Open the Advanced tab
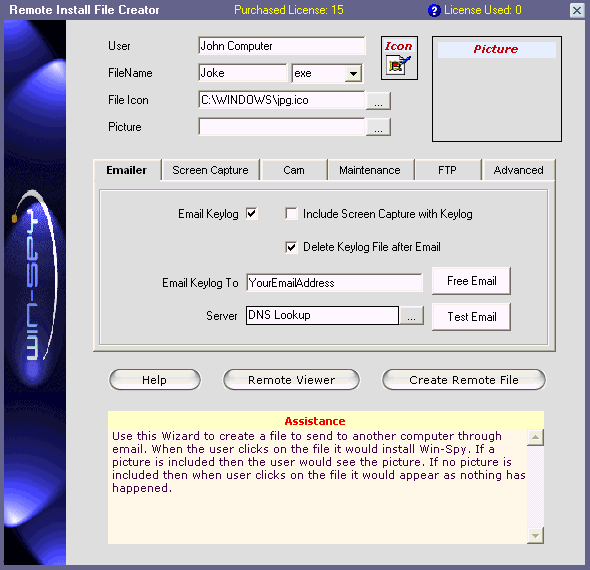This screenshot has height=570, width=590. click(518, 170)
